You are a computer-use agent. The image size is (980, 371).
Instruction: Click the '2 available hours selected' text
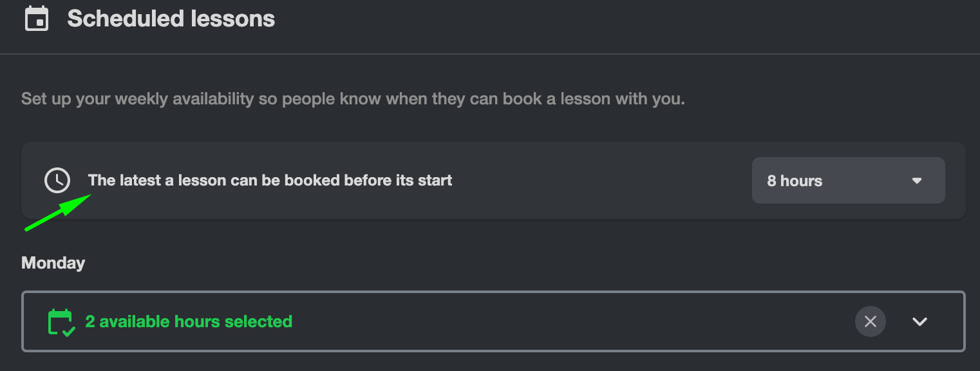coord(189,321)
